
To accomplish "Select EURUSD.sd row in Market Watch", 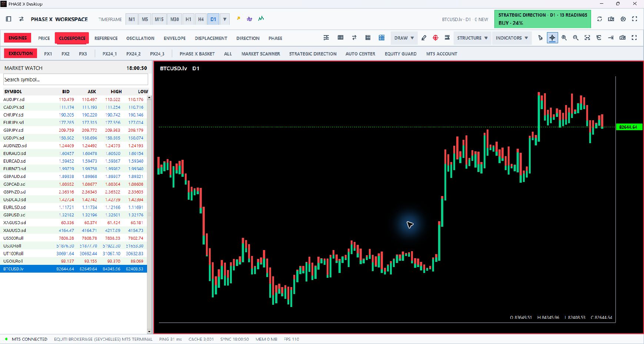I will pos(73,207).
